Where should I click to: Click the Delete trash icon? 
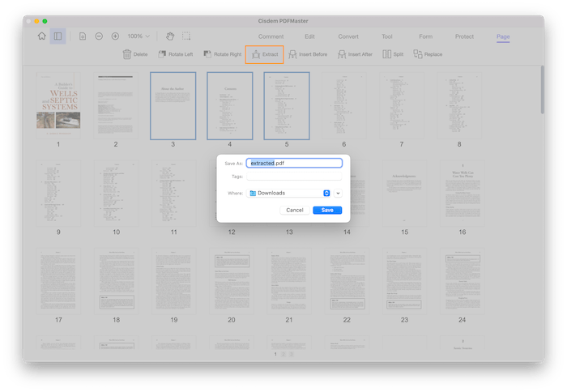tap(127, 54)
